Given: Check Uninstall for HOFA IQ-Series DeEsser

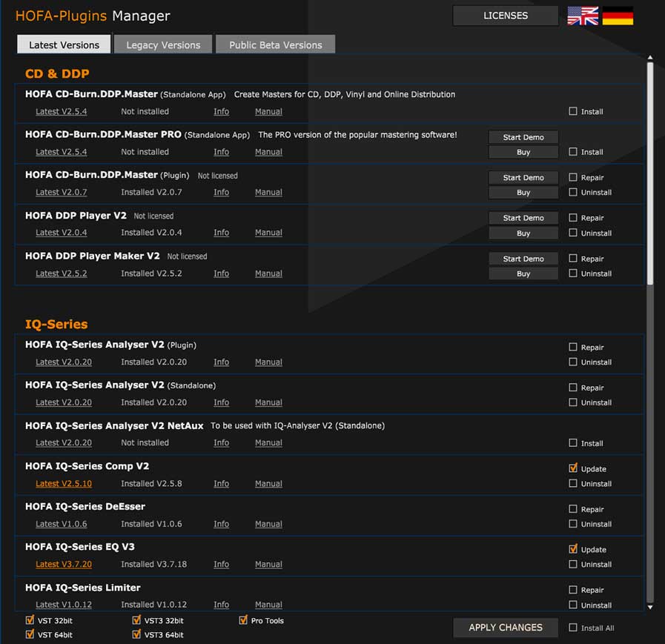Looking at the screenshot, I should click(x=573, y=524).
